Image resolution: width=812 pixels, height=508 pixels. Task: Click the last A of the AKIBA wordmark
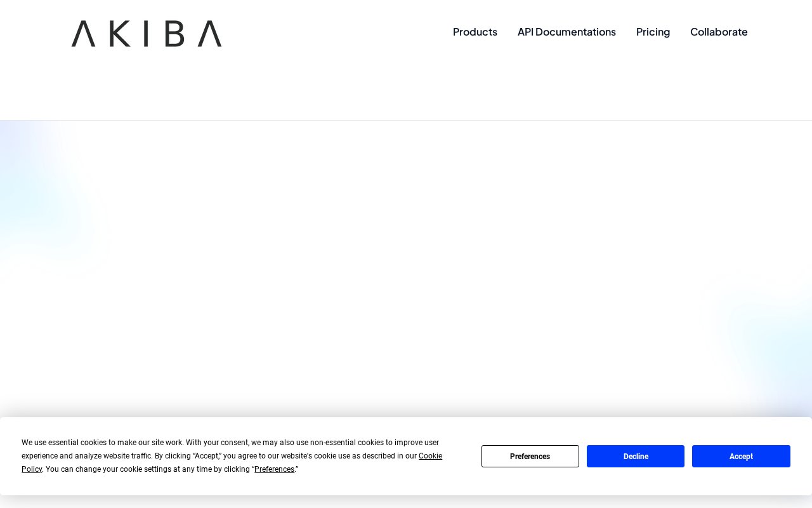click(x=209, y=34)
